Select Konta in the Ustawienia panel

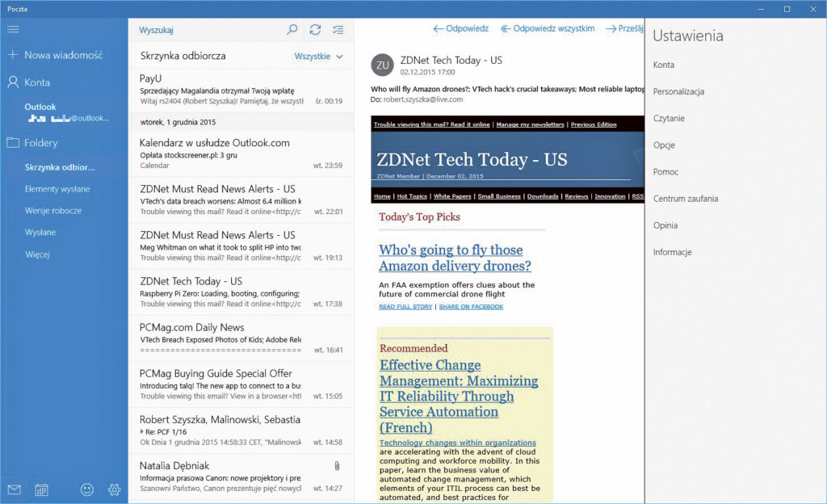[x=664, y=65]
